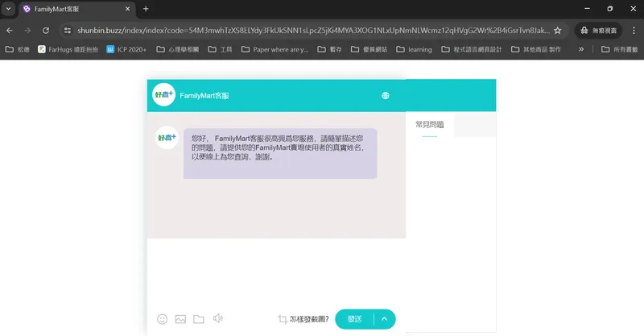Click the browser forward arrow

(x=27, y=31)
